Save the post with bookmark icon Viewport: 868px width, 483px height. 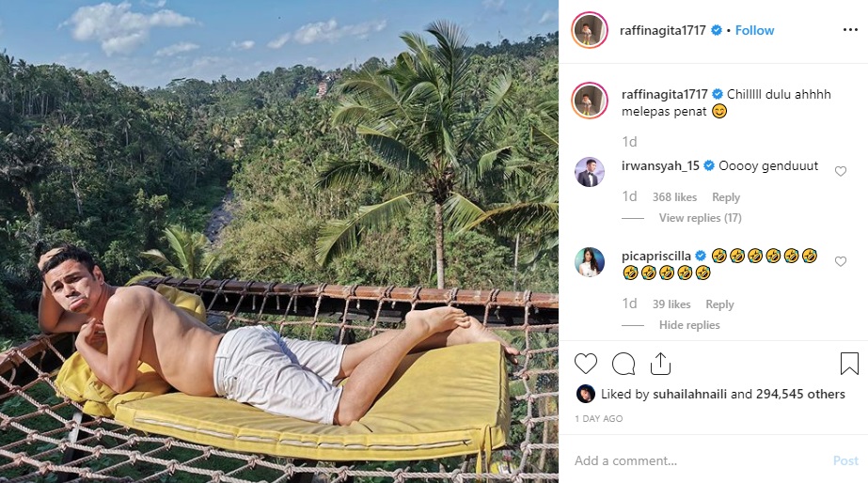click(x=849, y=364)
